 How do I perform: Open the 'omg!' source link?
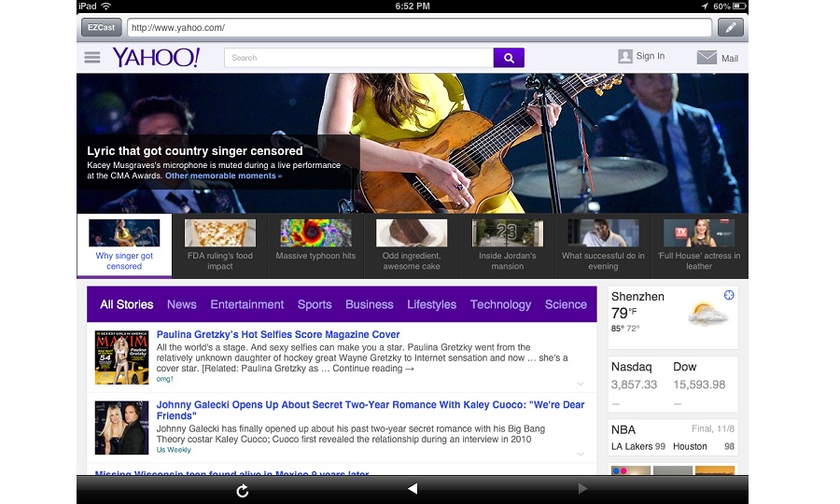tap(164, 379)
